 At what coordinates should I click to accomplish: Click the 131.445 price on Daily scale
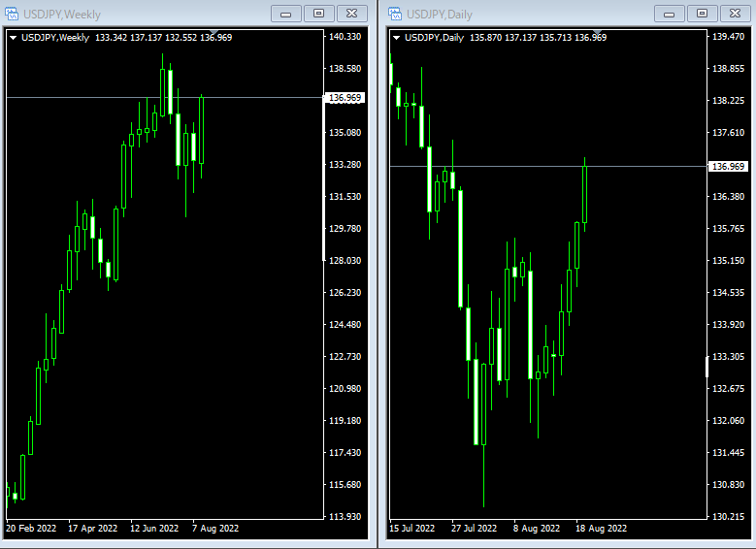(x=729, y=453)
